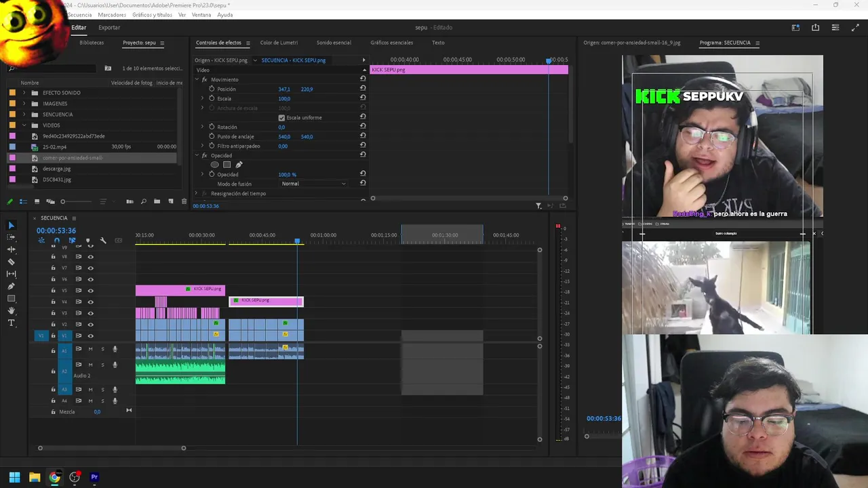868x488 pixels.
Task: Switch to the Color de Lumetri tab
Action: pos(279,43)
